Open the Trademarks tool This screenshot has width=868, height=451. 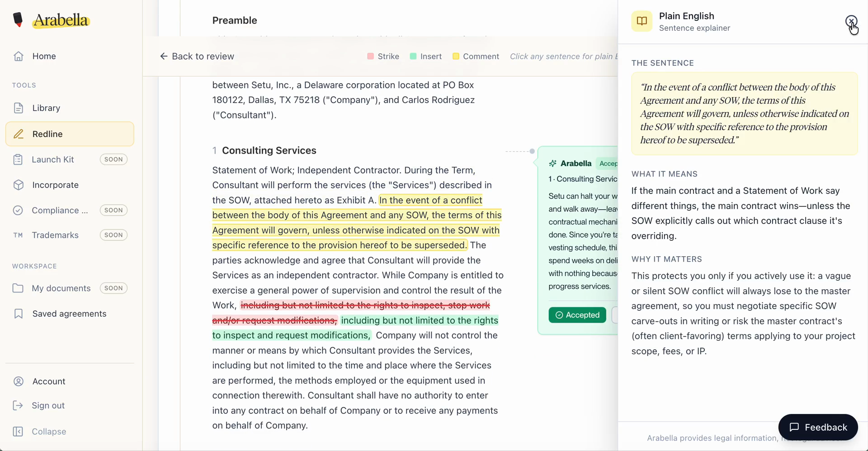tap(70, 235)
